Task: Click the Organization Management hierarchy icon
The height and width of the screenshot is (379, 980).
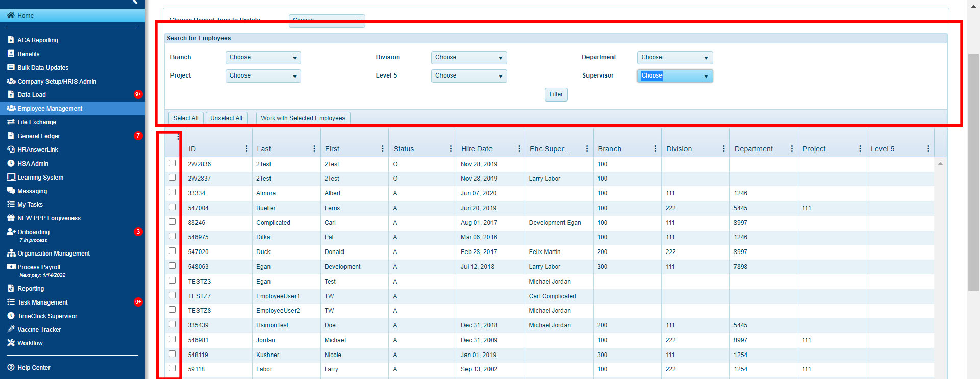Action: (x=11, y=253)
